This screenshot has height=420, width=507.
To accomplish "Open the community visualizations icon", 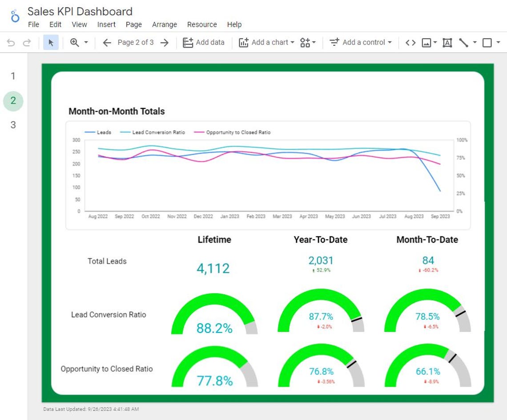I will [305, 42].
